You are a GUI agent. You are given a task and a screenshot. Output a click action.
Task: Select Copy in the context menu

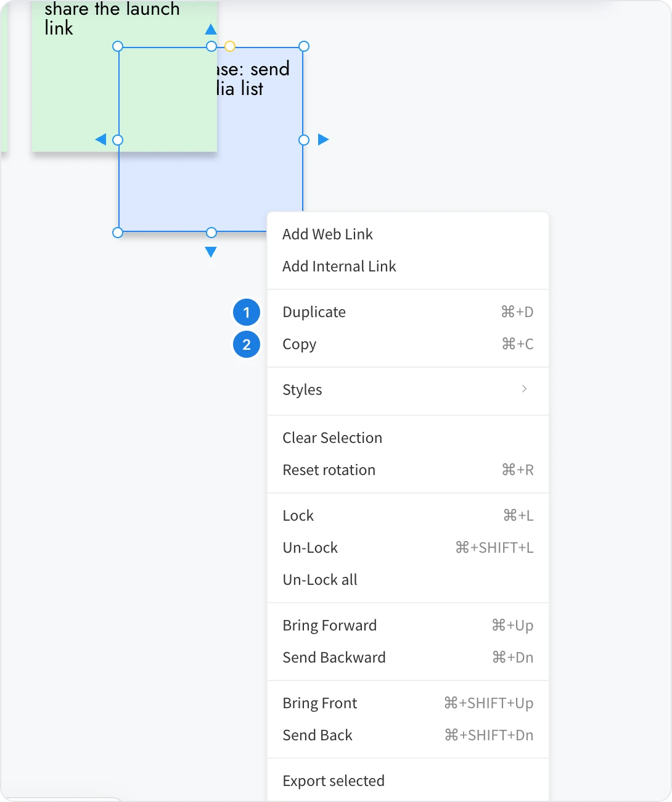click(408, 344)
